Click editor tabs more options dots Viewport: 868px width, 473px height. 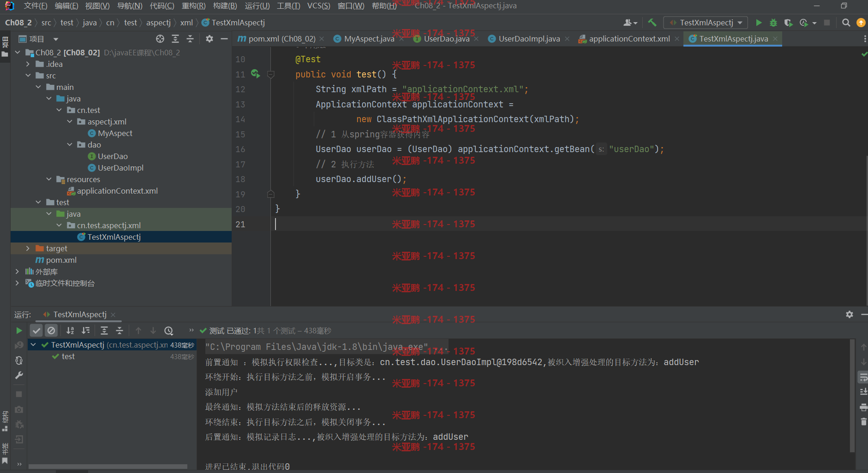[864, 39]
